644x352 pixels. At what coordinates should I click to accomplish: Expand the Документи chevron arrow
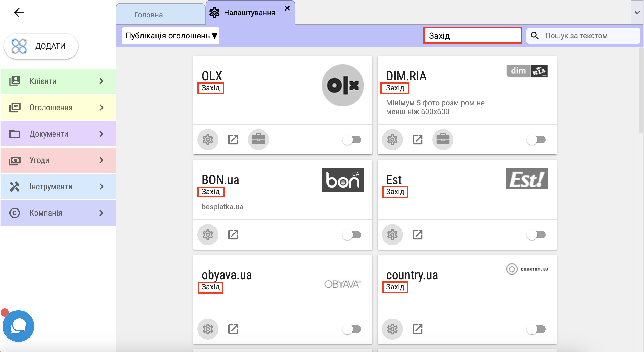(101, 134)
